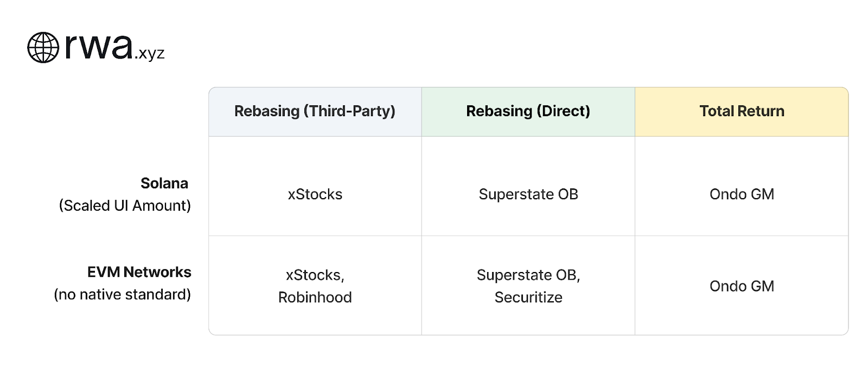
Task: Click Ondo GM in the Solana row
Action: point(741,194)
